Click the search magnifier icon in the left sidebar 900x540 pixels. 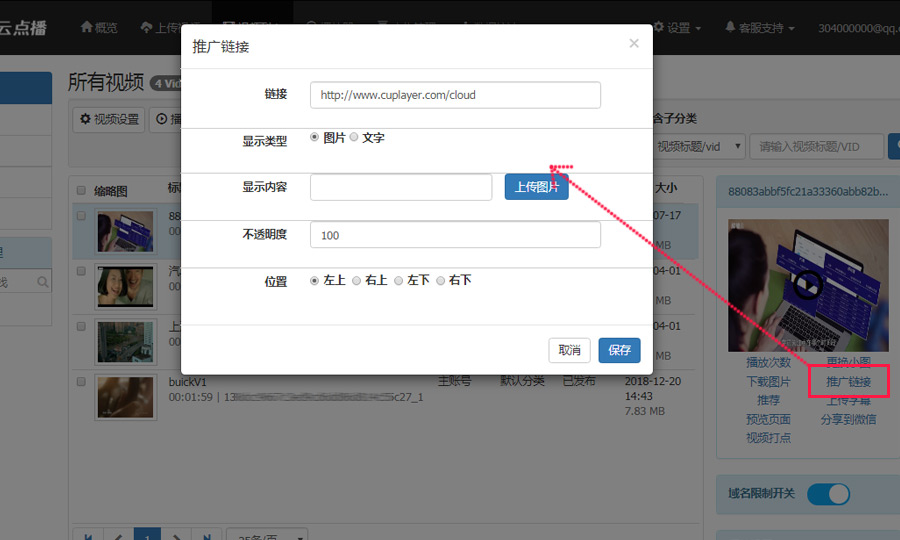42,283
